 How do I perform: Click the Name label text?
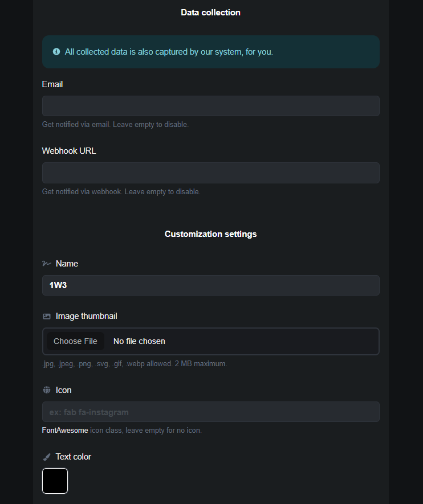67,264
